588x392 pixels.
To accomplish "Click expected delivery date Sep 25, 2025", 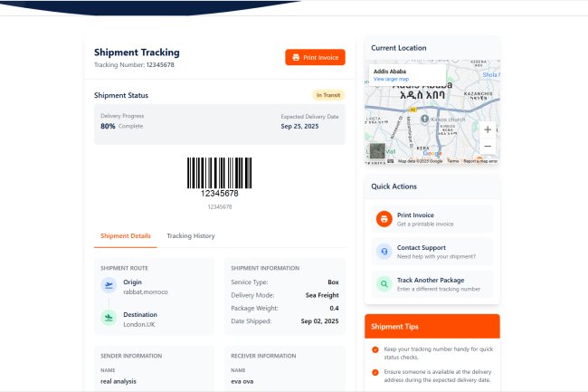I will [x=299, y=127].
